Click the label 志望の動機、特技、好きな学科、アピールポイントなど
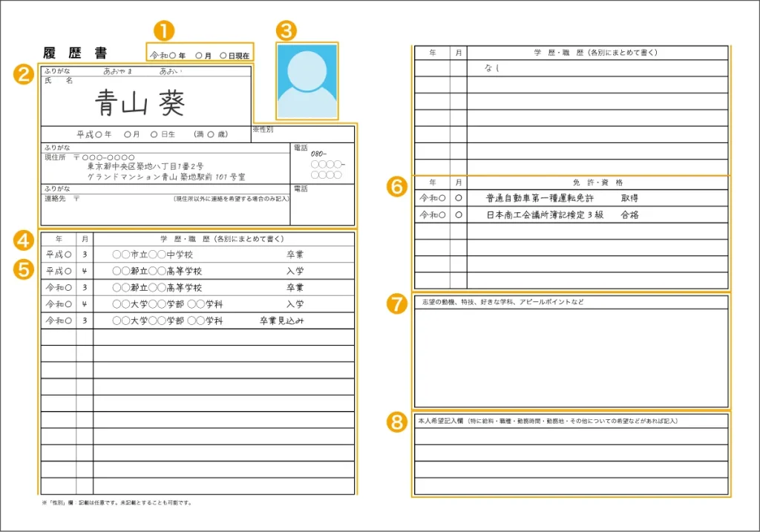This screenshot has width=760, height=532. [502, 302]
